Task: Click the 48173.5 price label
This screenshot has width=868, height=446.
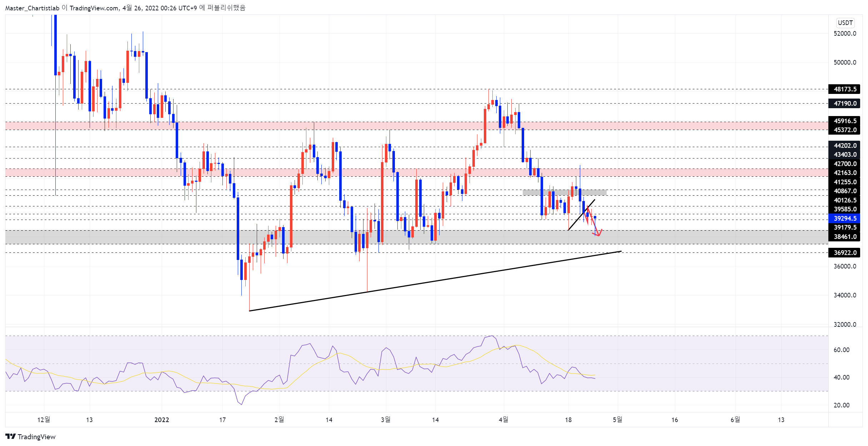Action: coord(844,89)
